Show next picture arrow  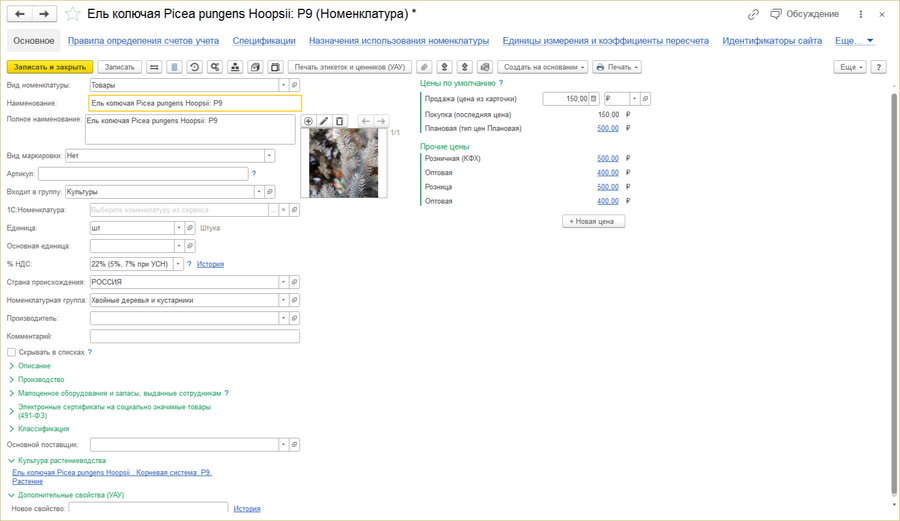(381, 121)
